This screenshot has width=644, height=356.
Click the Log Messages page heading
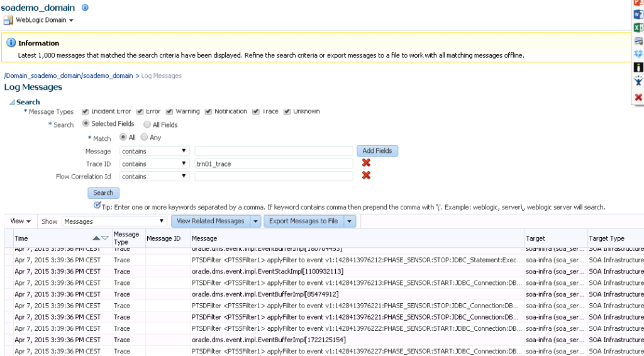pos(33,87)
